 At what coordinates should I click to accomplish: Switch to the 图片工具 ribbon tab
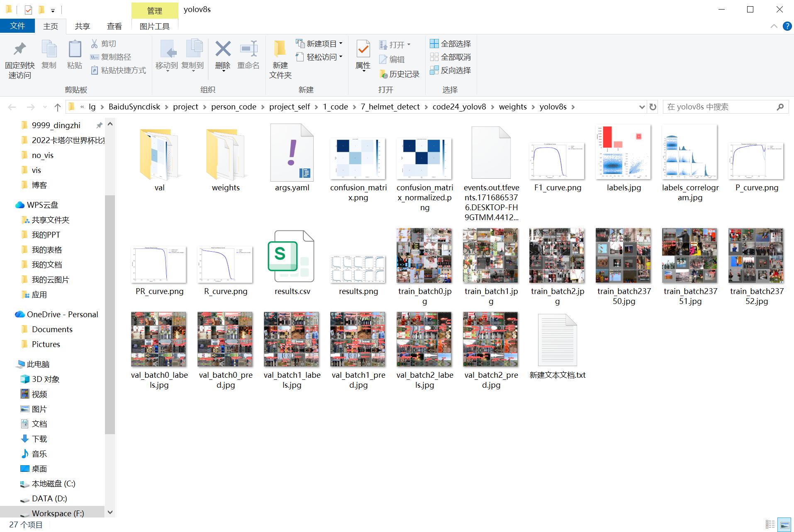click(155, 26)
